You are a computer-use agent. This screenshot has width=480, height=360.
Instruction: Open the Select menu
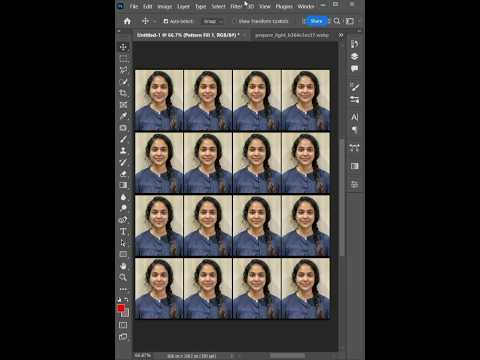pos(218,6)
